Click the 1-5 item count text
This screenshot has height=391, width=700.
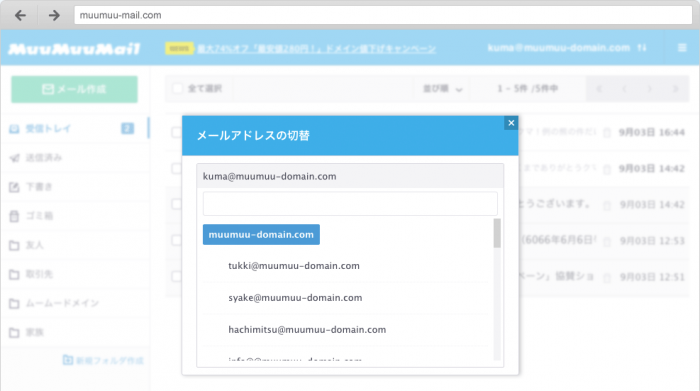tap(528, 89)
